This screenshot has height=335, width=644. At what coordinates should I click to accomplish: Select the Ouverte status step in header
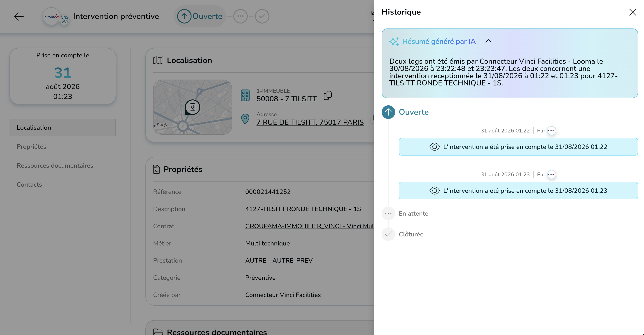click(200, 16)
